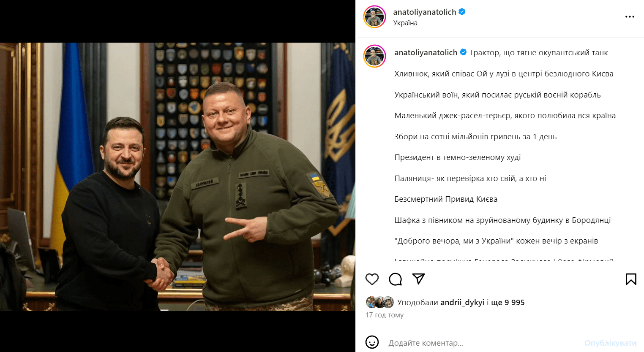Click the post photo of the handshake
The height and width of the screenshot is (352, 644).
coord(177,177)
